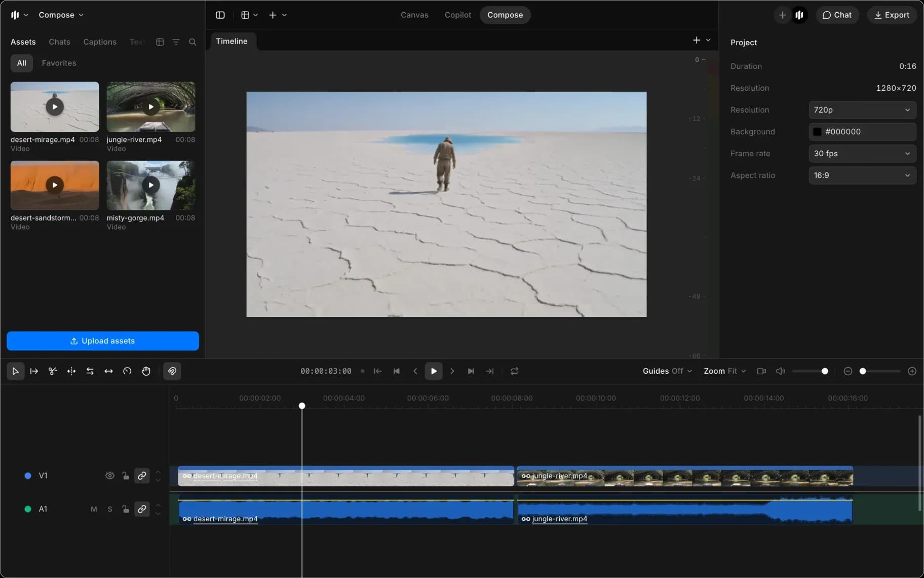Play the timeline preview

[x=434, y=371]
